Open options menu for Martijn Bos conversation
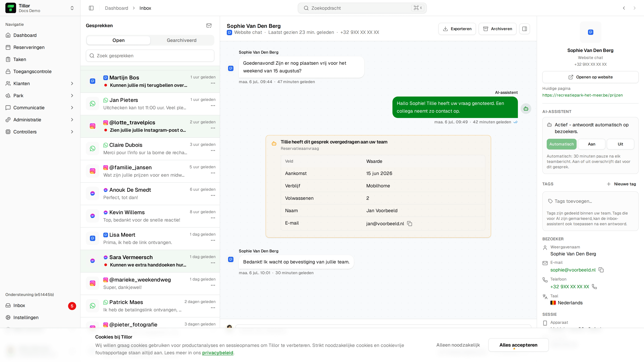Screen dimensions: 644x362 pyautogui.click(x=213, y=83)
